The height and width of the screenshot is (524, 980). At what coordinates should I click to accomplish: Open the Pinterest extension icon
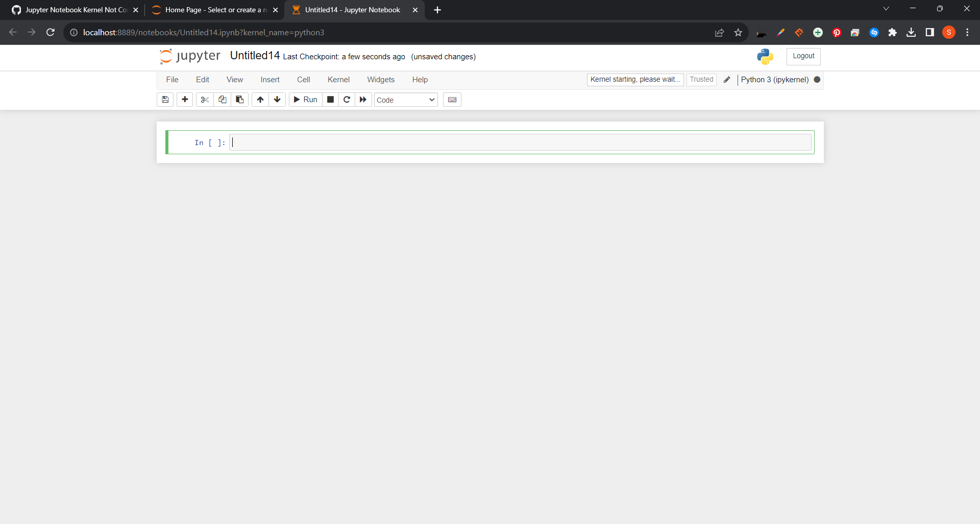[x=837, y=32]
